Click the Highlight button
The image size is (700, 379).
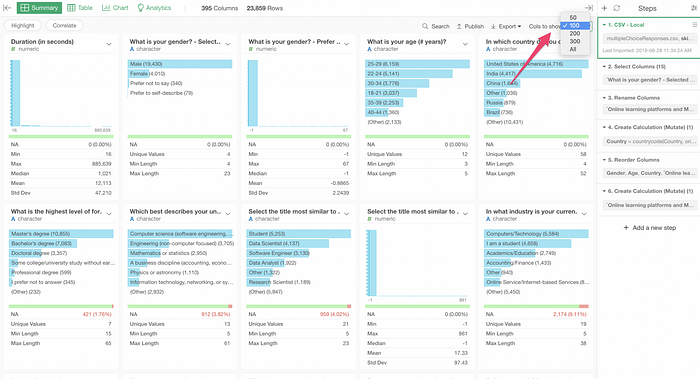pyautogui.click(x=23, y=25)
